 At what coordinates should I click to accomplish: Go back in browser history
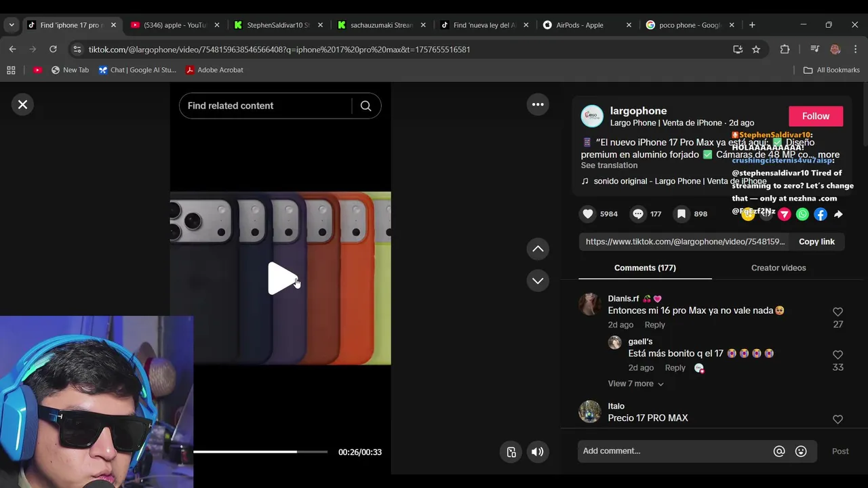point(12,49)
